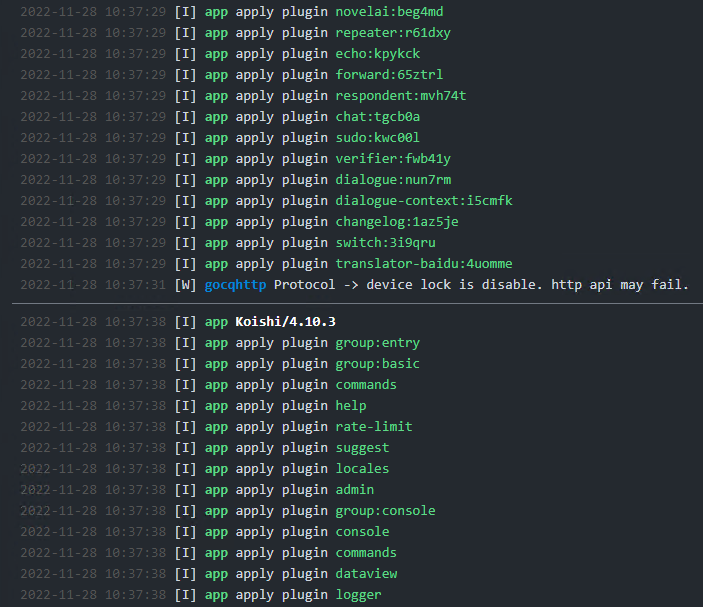Select plugin name verifier:fwb41y
The width and height of the screenshot is (703, 607).
pos(393,159)
